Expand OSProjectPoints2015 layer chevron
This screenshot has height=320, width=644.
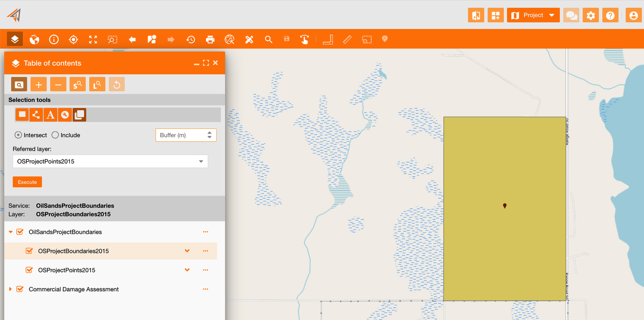click(x=187, y=270)
